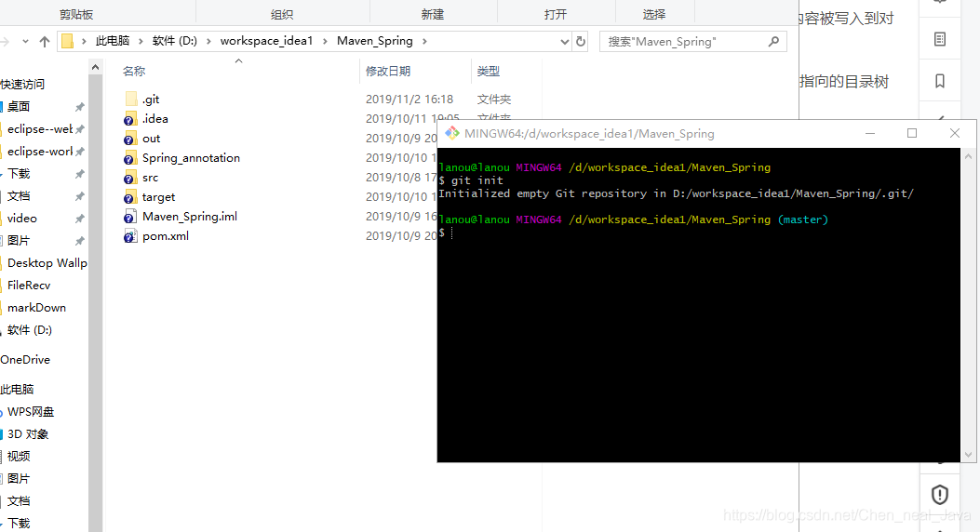The height and width of the screenshot is (532, 980).
Task: Open the 组织 ribbon group
Action: [282, 14]
